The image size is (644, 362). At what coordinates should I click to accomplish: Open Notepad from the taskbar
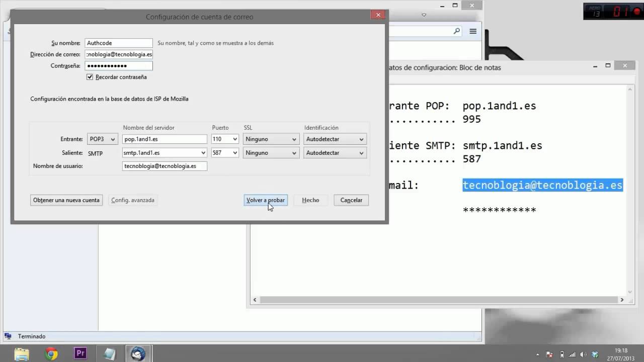point(109,354)
